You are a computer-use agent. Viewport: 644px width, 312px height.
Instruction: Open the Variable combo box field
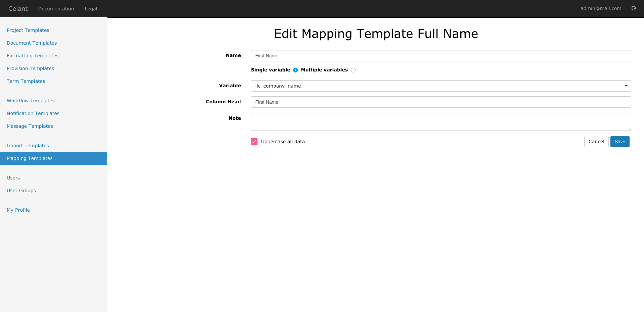403,86
